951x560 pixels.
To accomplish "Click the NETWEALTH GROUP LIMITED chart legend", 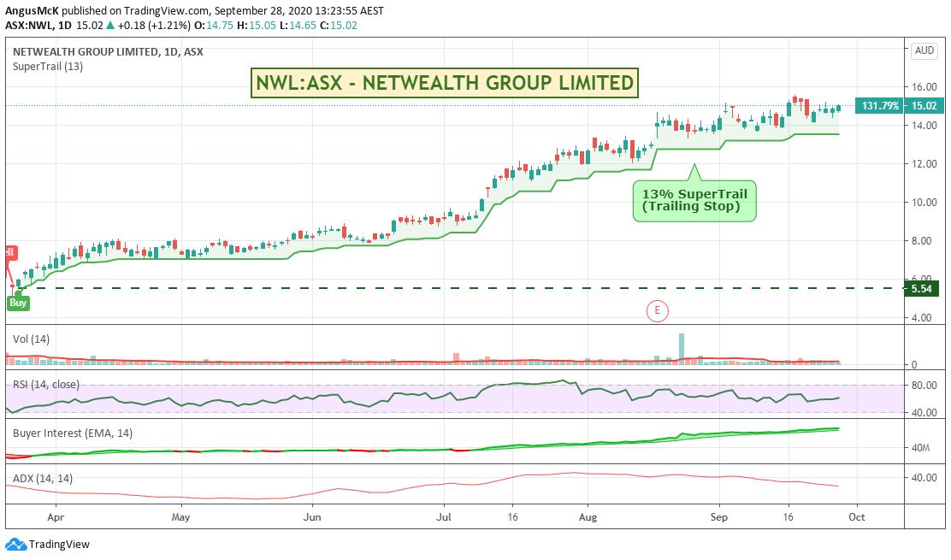I will (x=108, y=51).
